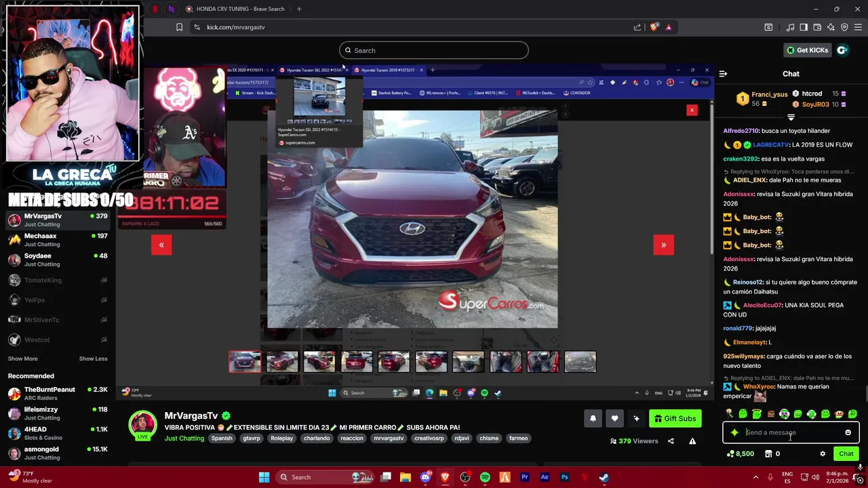
Task: Open the chat shop icon
Action: (x=768, y=454)
